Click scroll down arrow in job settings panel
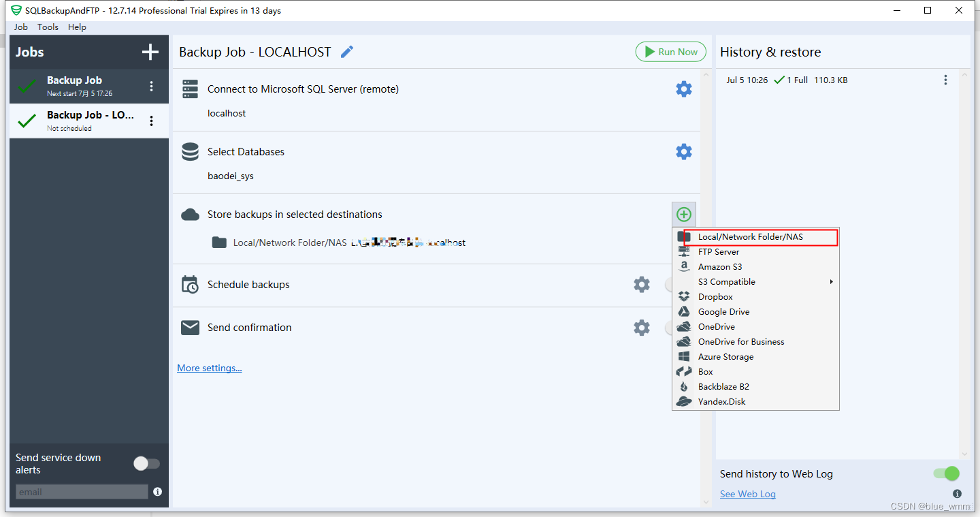The width and height of the screenshot is (980, 517). pyautogui.click(x=706, y=501)
